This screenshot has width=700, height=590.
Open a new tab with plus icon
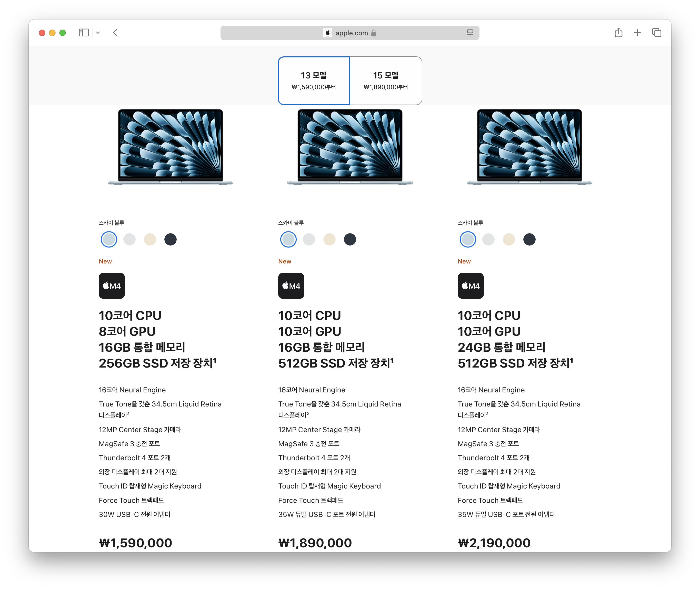[637, 33]
